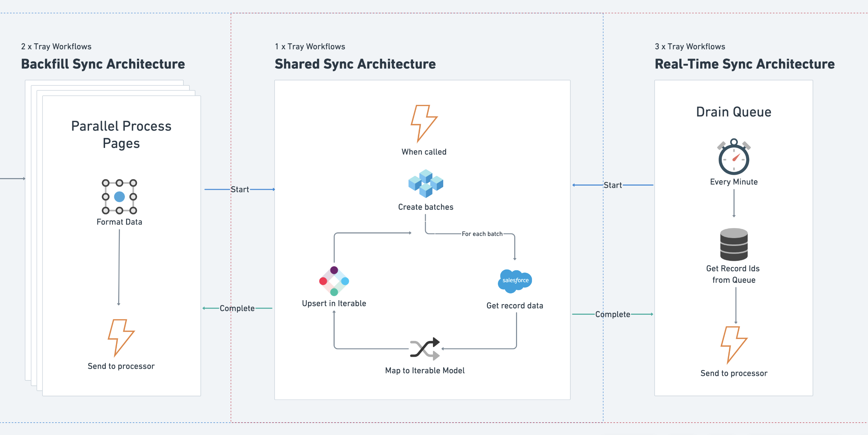Select the Get Record Ids from Queue label

733,274
